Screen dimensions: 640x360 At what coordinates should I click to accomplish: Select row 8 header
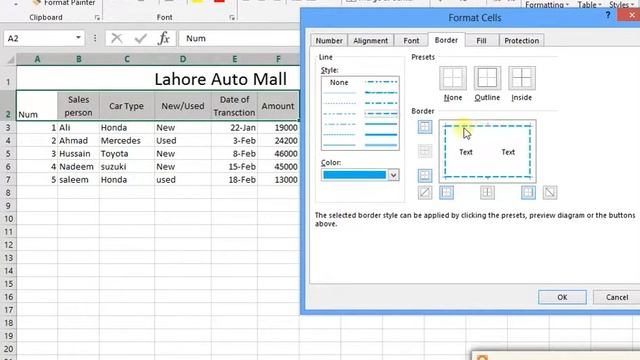pos(8,193)
